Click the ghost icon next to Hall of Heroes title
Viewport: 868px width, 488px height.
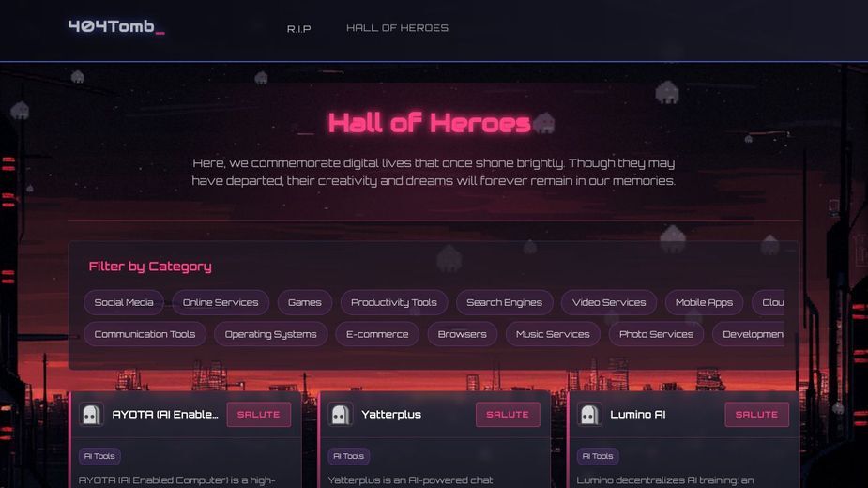pos(543,123)
